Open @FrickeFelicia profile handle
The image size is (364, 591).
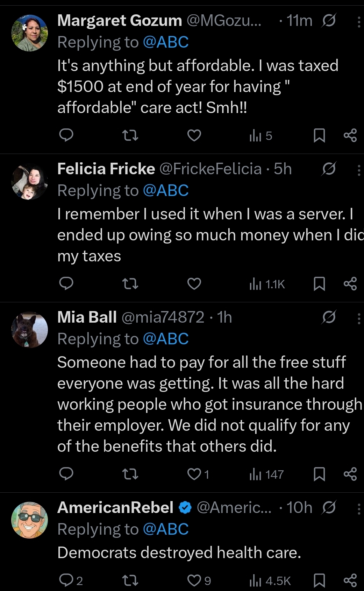click(x=210, y=169)
